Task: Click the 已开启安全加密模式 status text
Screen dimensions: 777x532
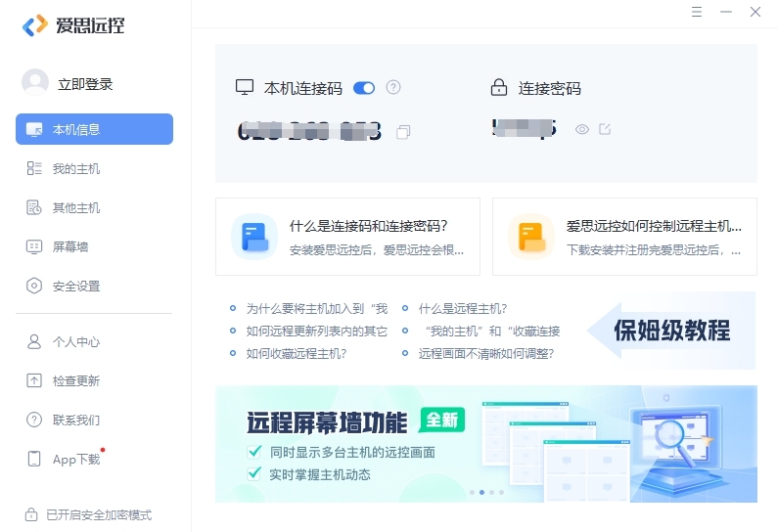Action: pos(99,515)
